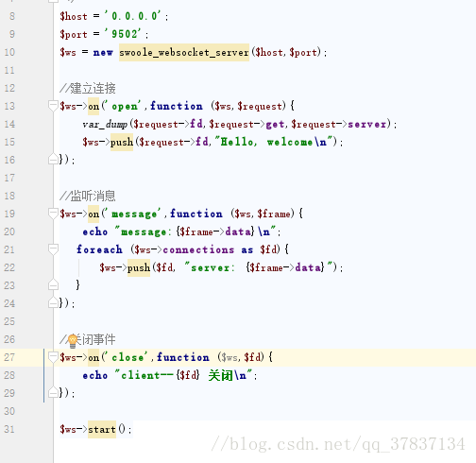The image size is (476, 463).
Task: Collapse the 'open' callback fold on line 13
Action: [53, 106]
